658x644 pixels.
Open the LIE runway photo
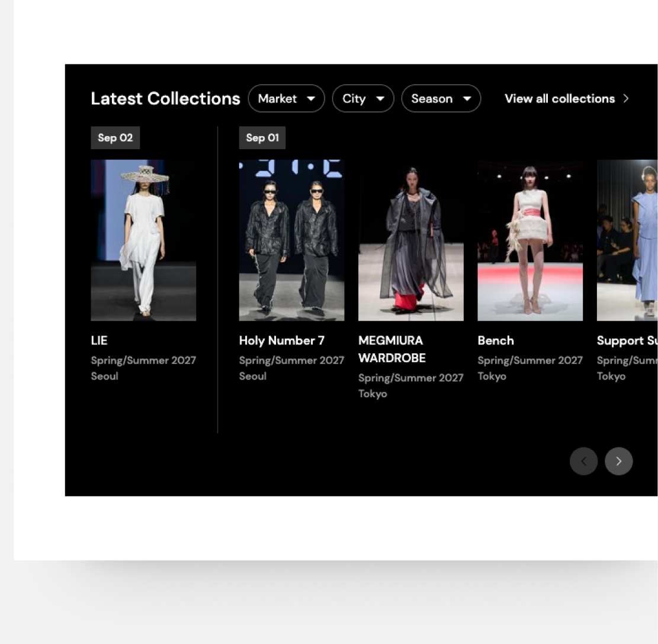pos(143,240)
